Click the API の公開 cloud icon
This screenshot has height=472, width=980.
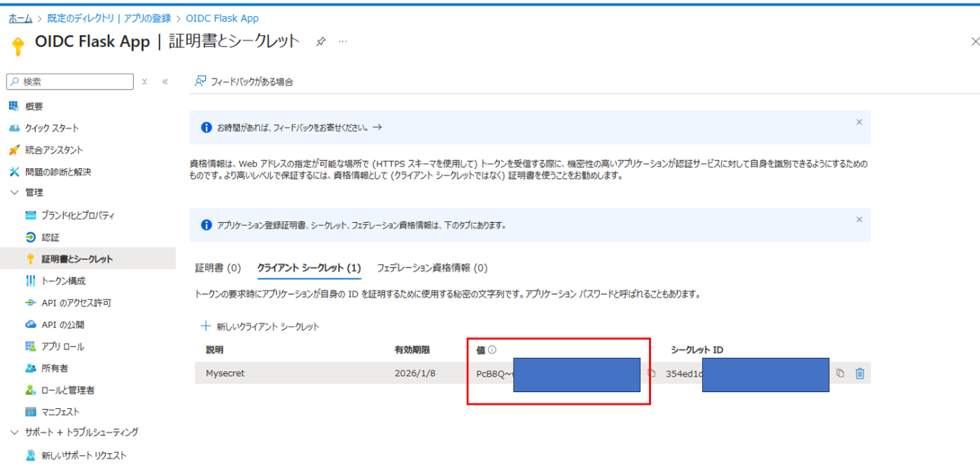(x=30, y=325)
